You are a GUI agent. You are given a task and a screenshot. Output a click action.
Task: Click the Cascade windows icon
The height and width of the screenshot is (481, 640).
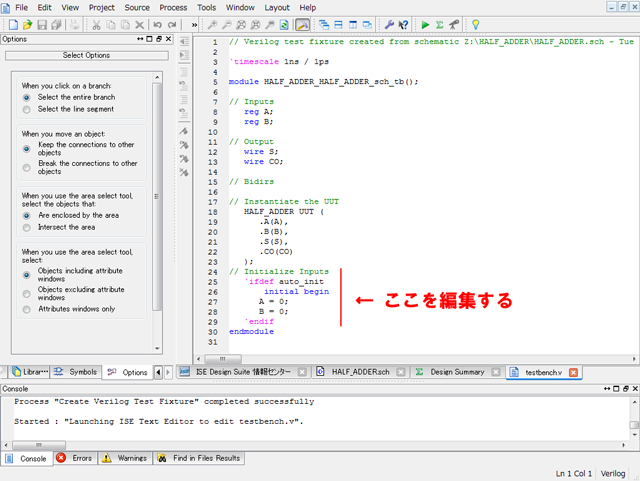click(x=324, y=25)
